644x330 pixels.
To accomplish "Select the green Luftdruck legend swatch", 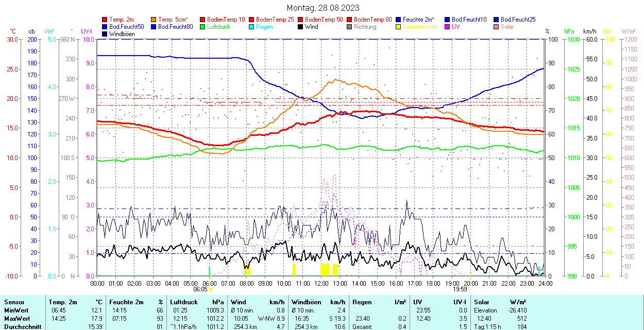I will click(x=203, y=27).
